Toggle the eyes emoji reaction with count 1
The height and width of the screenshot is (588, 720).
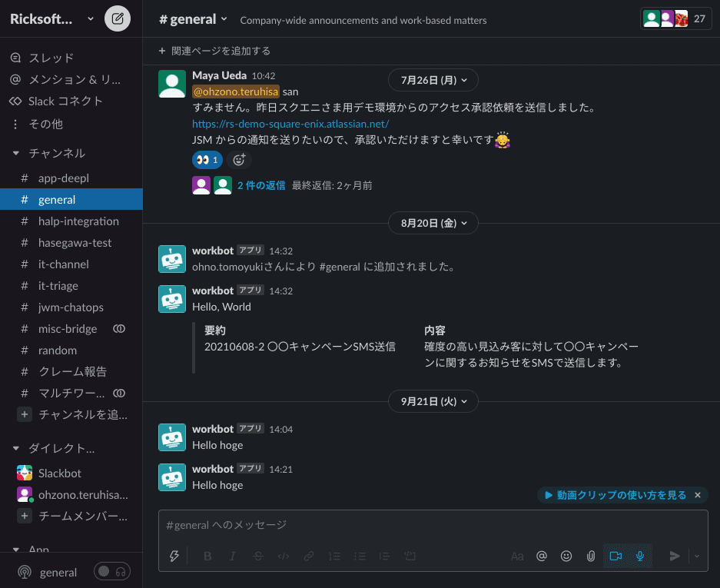tap(207, 160)
